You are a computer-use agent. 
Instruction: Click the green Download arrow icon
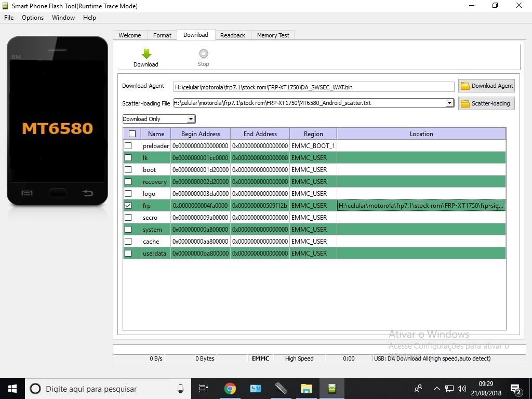point(146,54)
